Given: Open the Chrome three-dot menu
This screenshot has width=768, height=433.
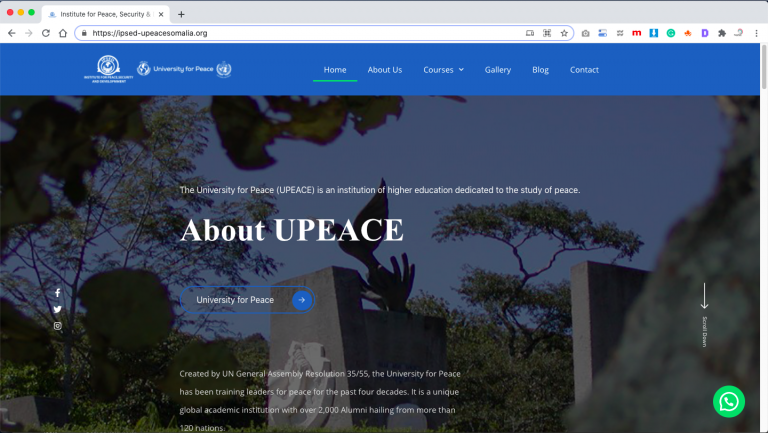Looking at the screenshot, I should [x=756, y=33].
